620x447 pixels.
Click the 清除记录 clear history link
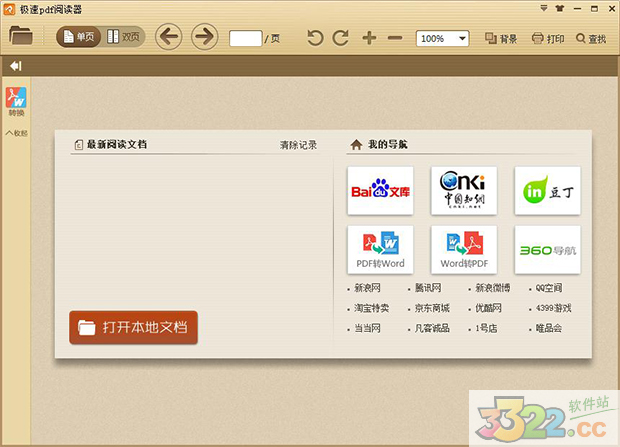click(x=298, y=145)
